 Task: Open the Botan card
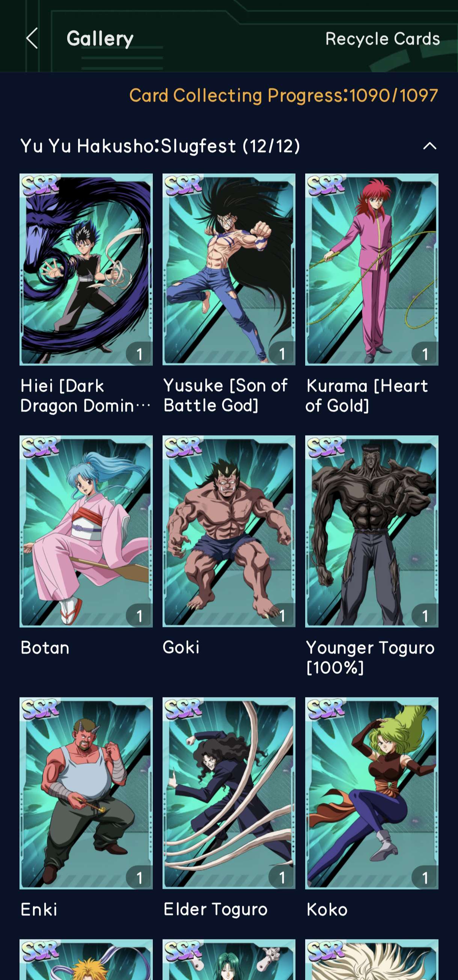point(86,531)
